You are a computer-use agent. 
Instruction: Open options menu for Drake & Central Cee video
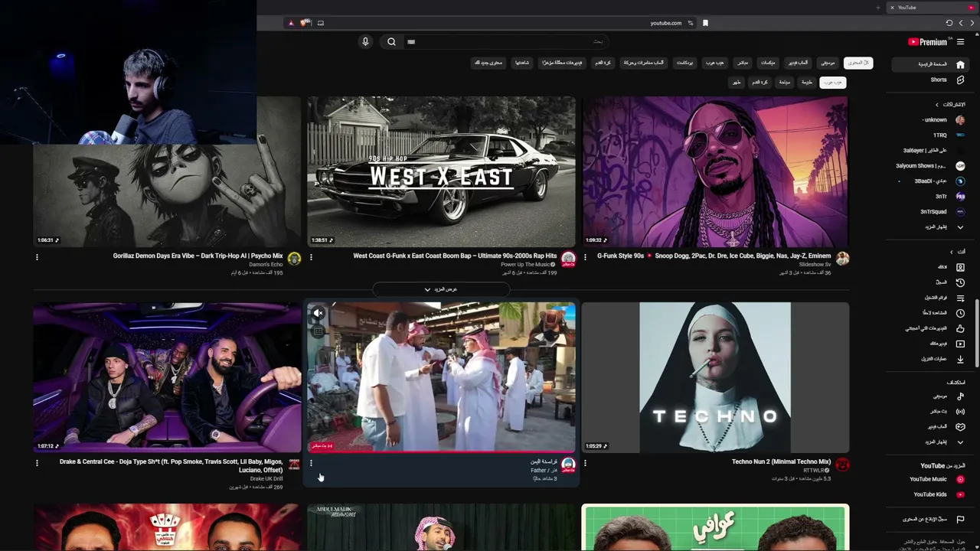pyautogui.click(x=37, y=462)
